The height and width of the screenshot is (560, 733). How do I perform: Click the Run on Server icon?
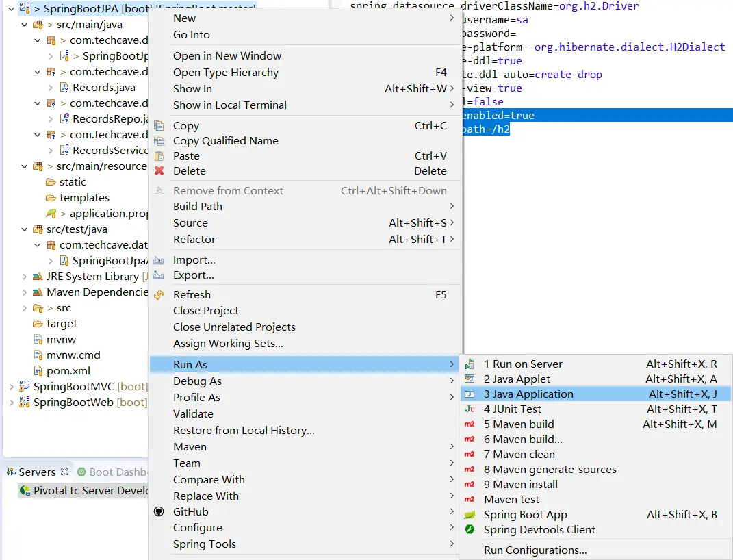470,364
